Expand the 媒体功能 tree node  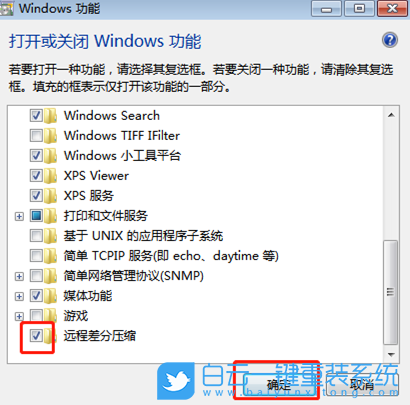pos(19,296)
